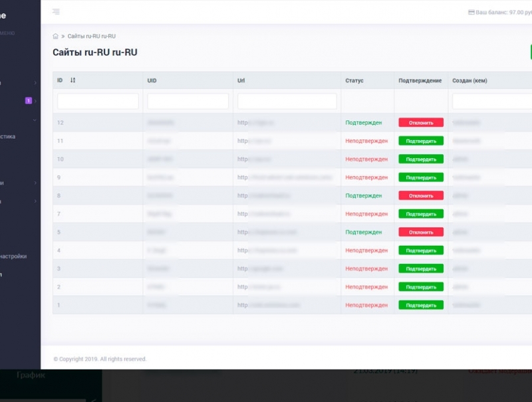Screen dimensions: 532x402
Task: Click Подтвержден status in row 5
Action: [x=363, y=233]
